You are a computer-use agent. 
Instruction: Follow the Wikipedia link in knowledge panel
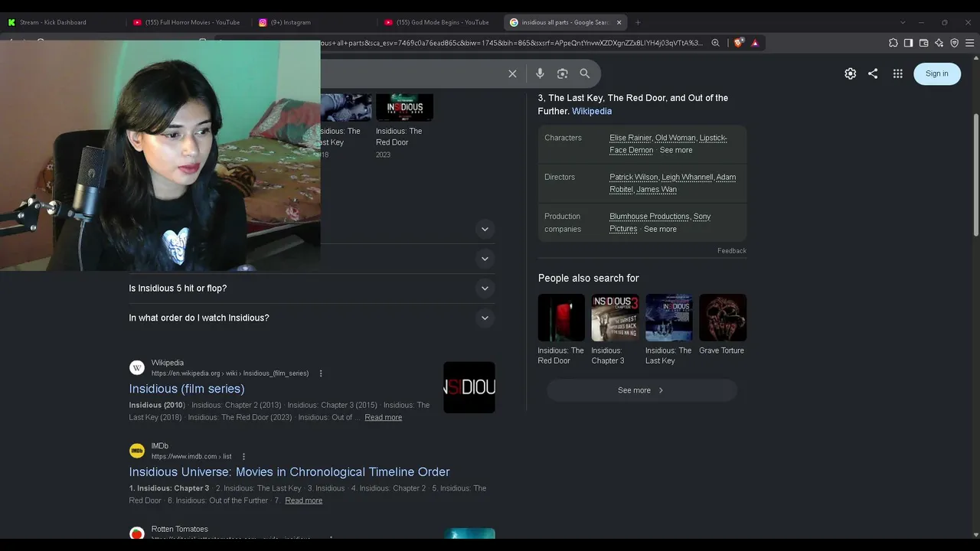pyautogui.click(x=592, y=111)
